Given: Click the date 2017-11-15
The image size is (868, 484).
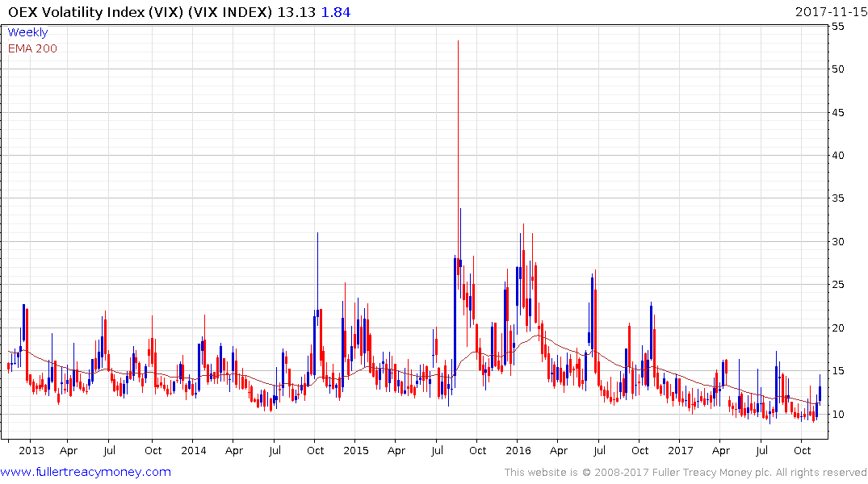Looking at the screenshot, I should tap(831, 12).
